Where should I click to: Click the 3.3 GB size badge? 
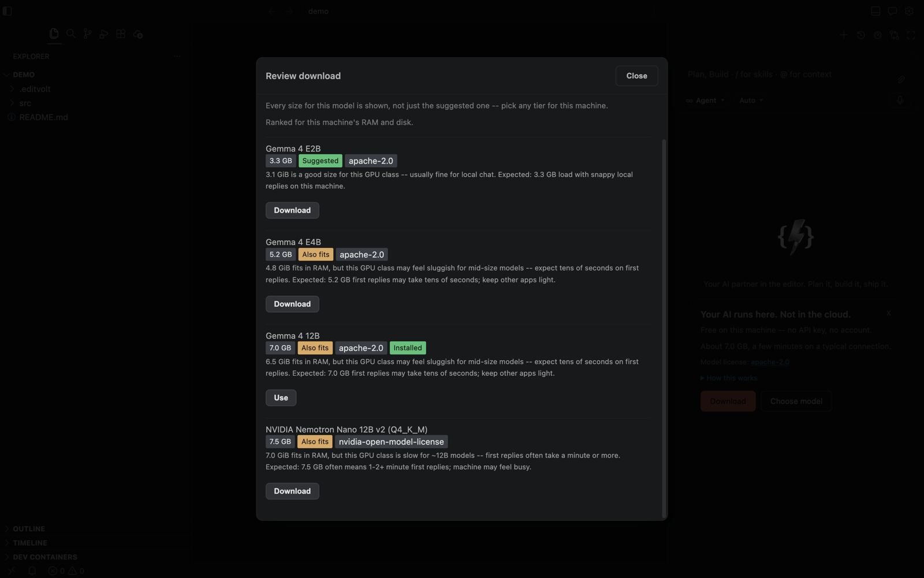point(281,161)
